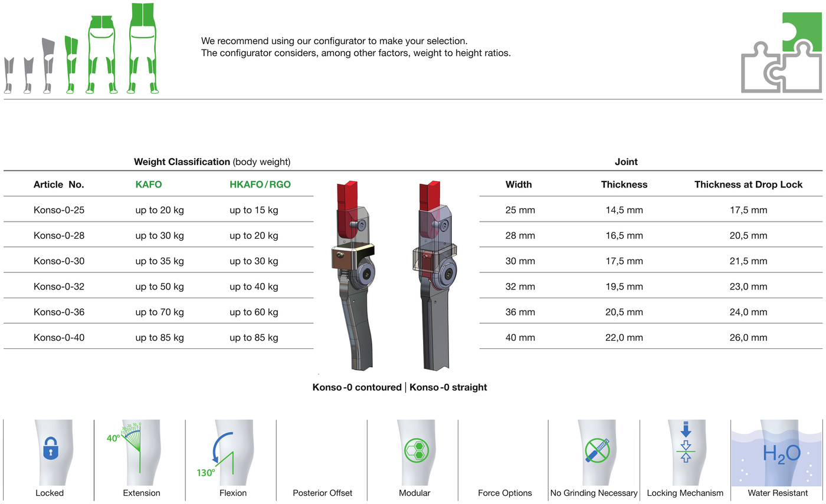Click the "up to 50 kg" KAFO cell
Image resolution: width=826 pixels, height=504 pixels.
tap(159, 286)
